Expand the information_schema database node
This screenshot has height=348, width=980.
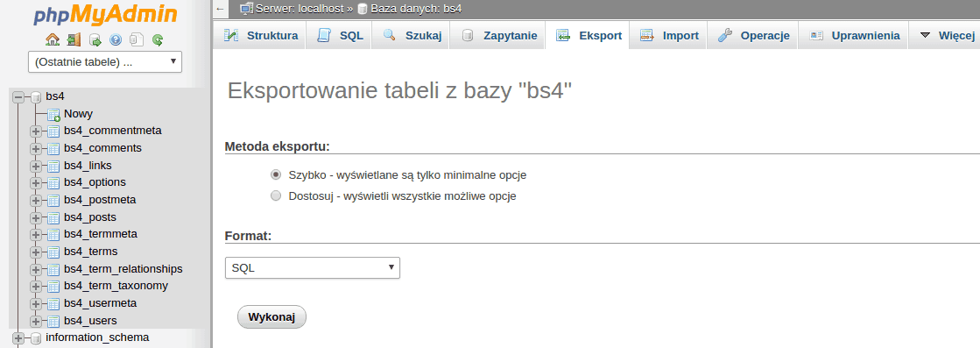pyautogui.click(x=18, y=338)
